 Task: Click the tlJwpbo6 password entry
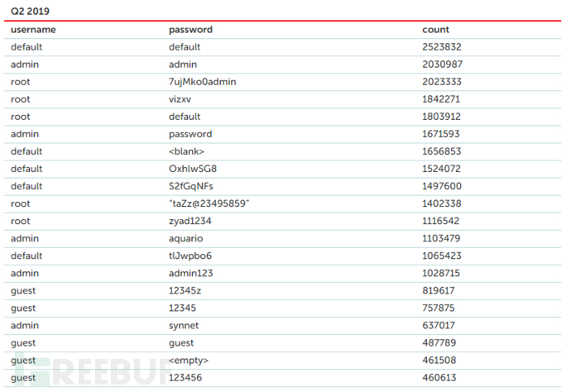[191, 256]
